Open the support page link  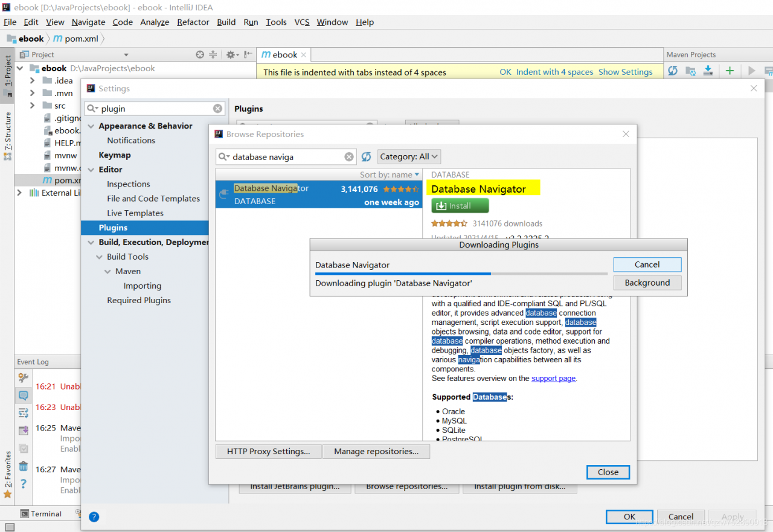click(x=554, y=379)
